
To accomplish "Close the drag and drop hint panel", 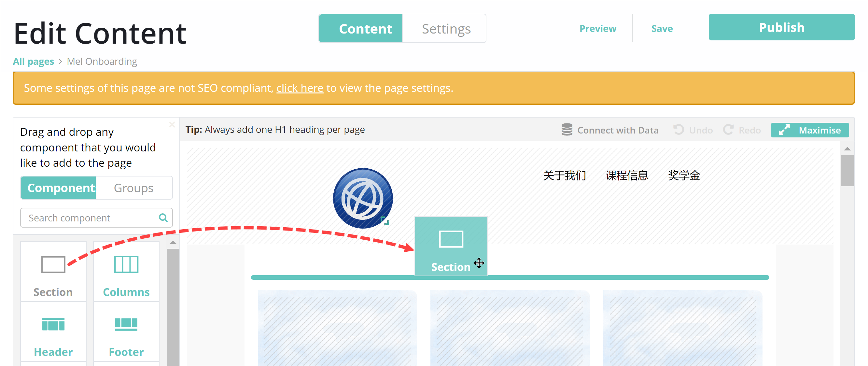I will (172, 125).
